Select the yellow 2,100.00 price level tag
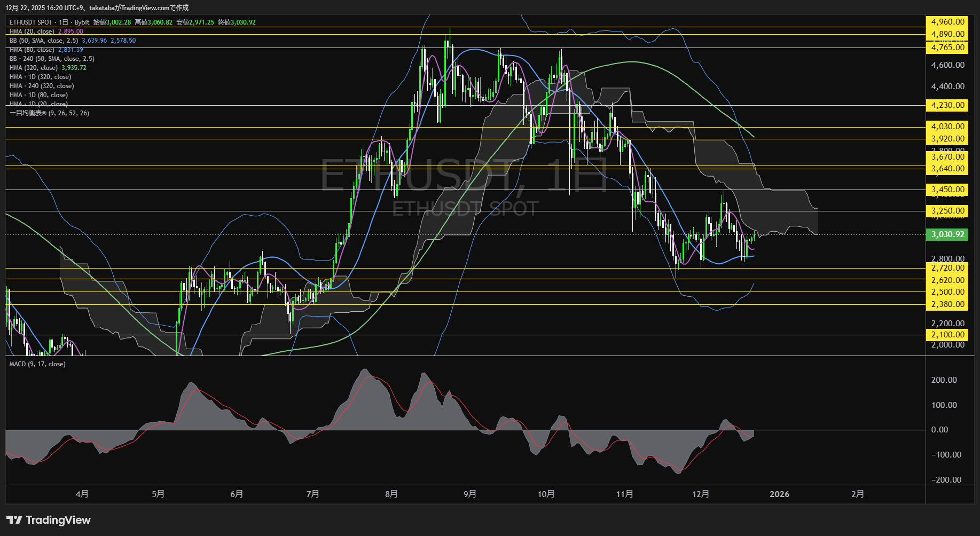The image size is (980, 536). (947, 335)
